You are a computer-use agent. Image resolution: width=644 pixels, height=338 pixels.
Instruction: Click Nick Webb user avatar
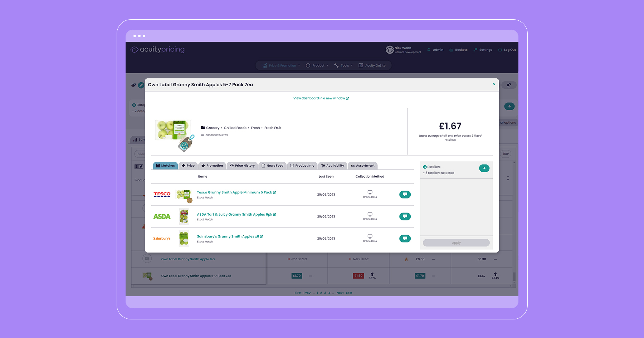click(x=390, y=50)
